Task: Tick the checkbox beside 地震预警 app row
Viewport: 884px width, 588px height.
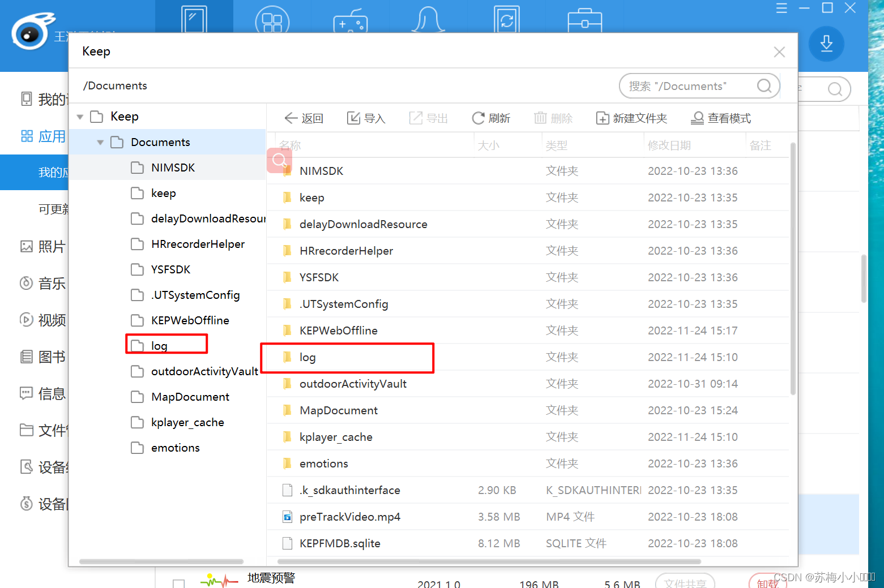Action: (x=179, y=583)
